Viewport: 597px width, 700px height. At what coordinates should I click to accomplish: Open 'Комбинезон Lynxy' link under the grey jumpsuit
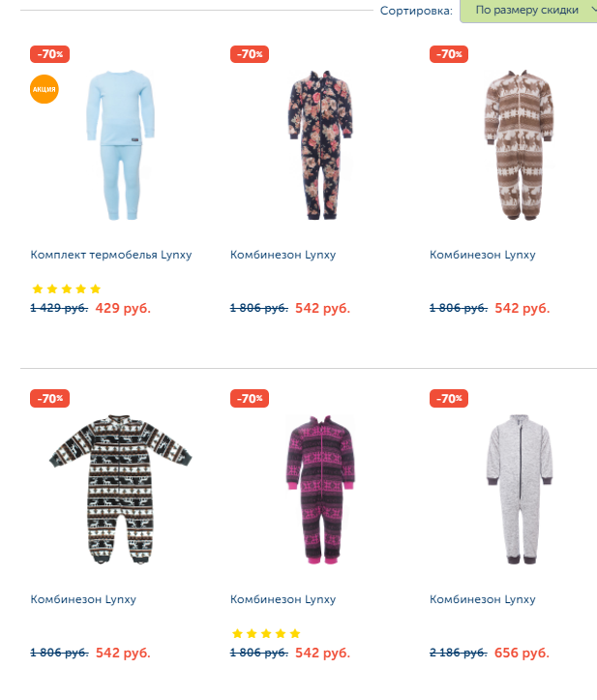pos(482,599)
